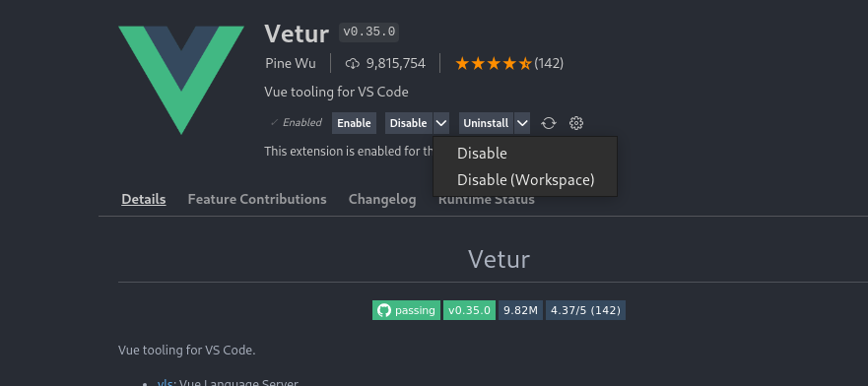Click the download count cloud icon

pyautogui.click(x=353, y=64)
